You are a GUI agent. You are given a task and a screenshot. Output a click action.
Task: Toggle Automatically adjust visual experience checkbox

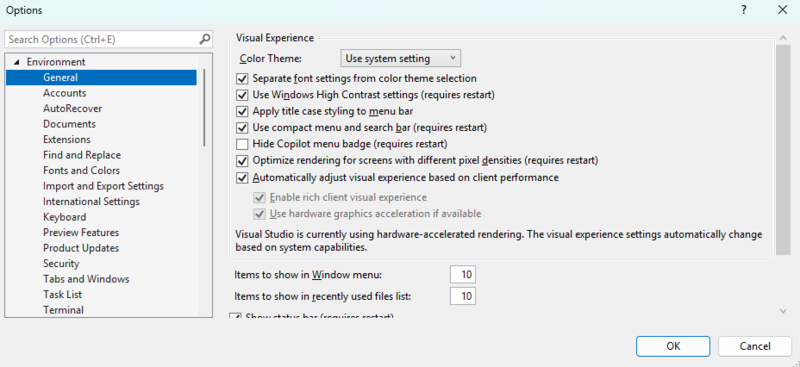click(242, 178)
